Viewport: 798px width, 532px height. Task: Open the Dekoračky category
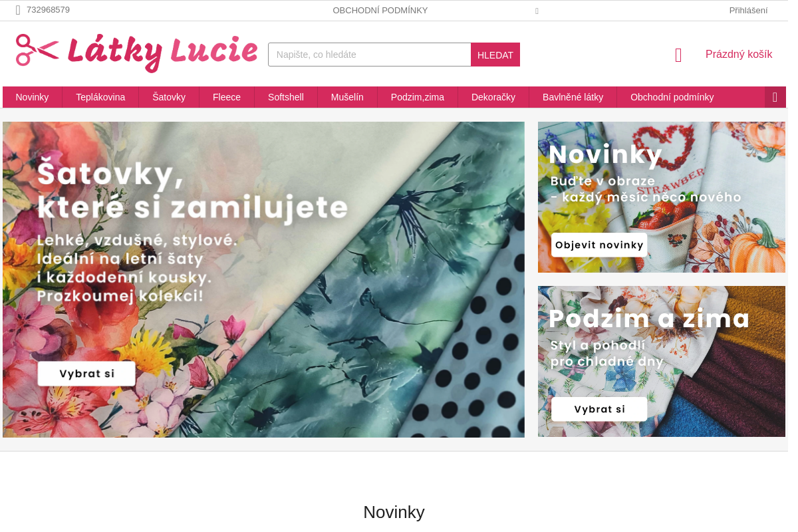click(x=493, y=97)
